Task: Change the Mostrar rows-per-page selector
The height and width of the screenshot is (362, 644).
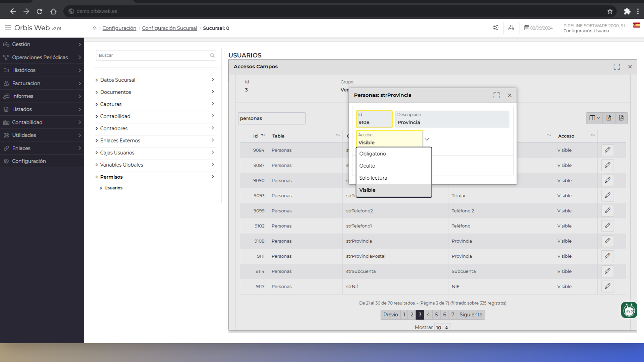Action: pyautogui.click(x=442, y=327)
